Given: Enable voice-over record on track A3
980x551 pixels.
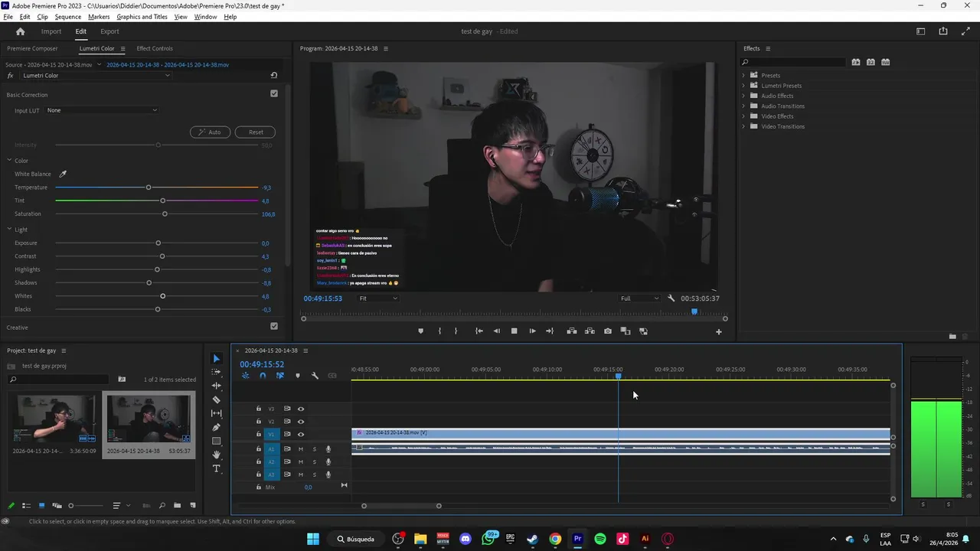Looking at the screenshot, I should pyautogui.click(x=328, y=474).
